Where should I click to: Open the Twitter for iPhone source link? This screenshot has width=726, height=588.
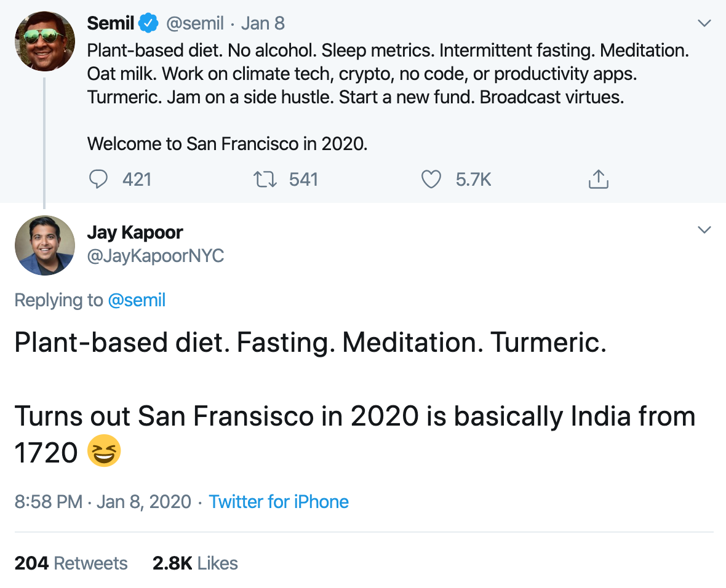pos(279,502)
